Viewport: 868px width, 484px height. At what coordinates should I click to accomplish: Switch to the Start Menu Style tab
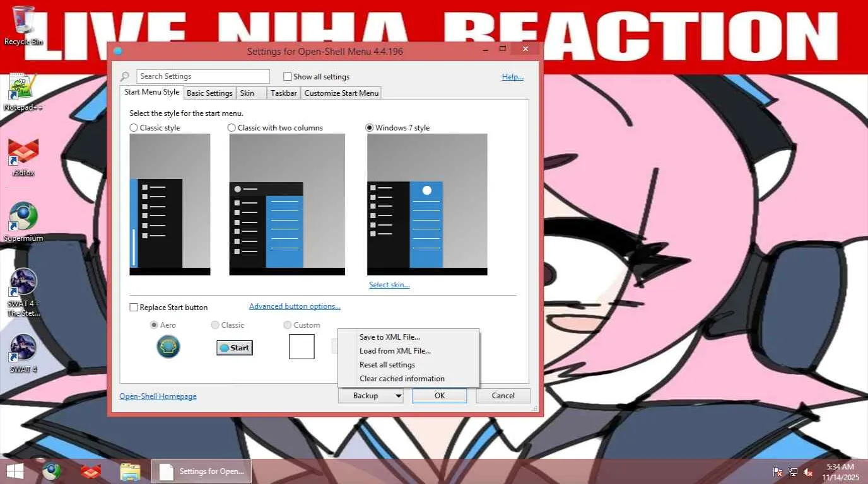[152, 92]
